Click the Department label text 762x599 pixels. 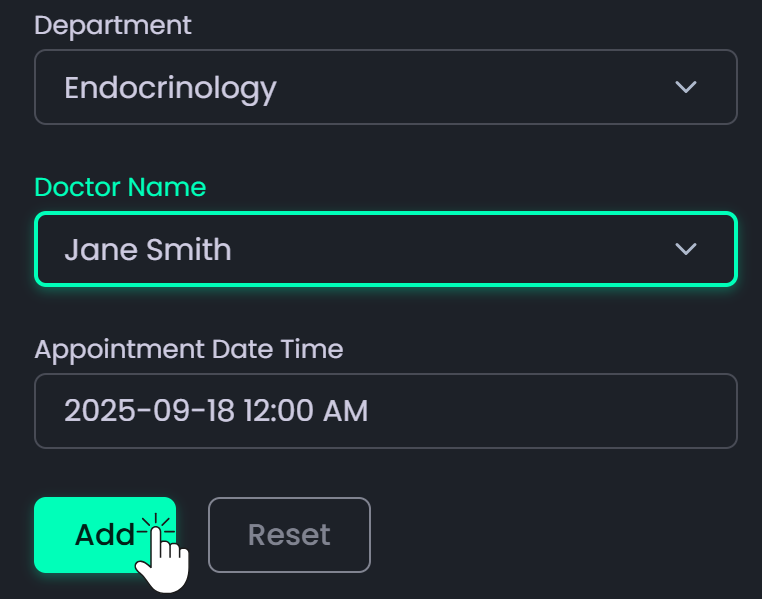click(x=112, y=25)
